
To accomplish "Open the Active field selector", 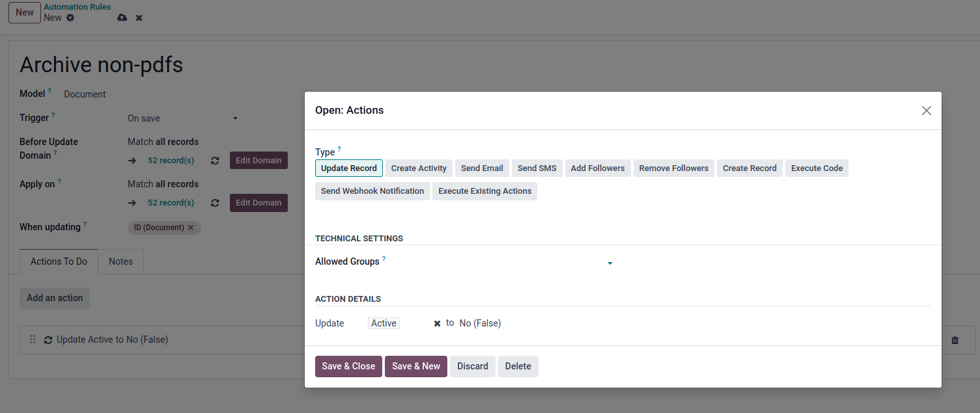I will 384,323.
